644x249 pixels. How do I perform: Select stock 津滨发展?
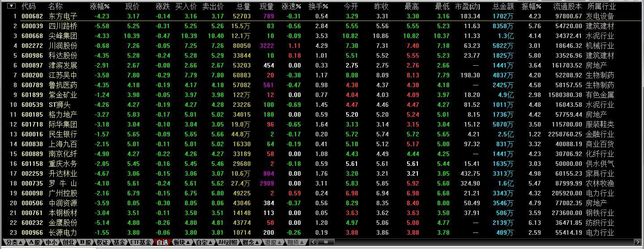63,65
